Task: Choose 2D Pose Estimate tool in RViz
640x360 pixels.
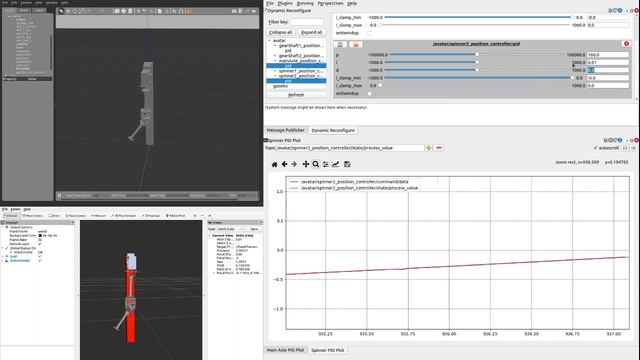Action: (x=124, y=216)
